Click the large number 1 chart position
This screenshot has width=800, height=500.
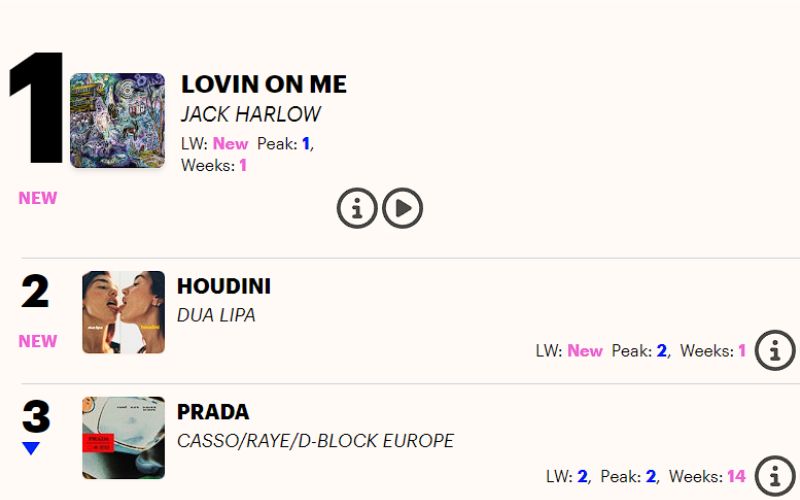click(x=35, y=110)
